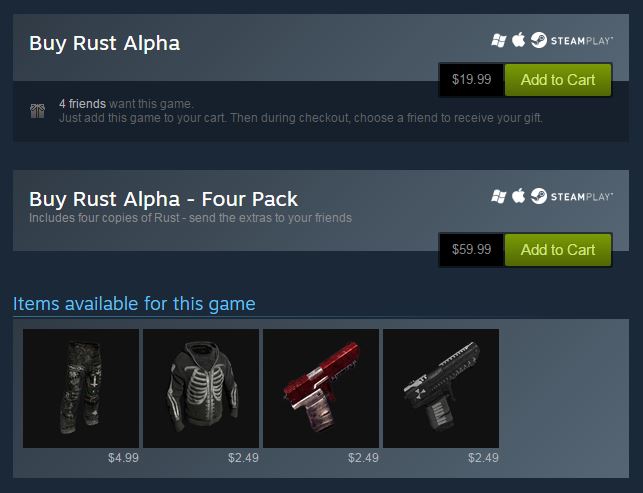Open the Items available for this game heading

point(134,304)
